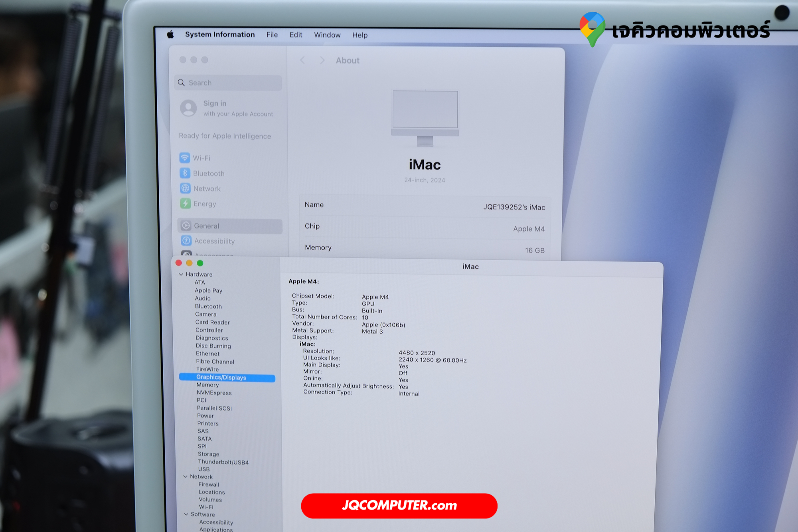Select Power in the Hardware list
798x532 pixels.
[205, 416]
